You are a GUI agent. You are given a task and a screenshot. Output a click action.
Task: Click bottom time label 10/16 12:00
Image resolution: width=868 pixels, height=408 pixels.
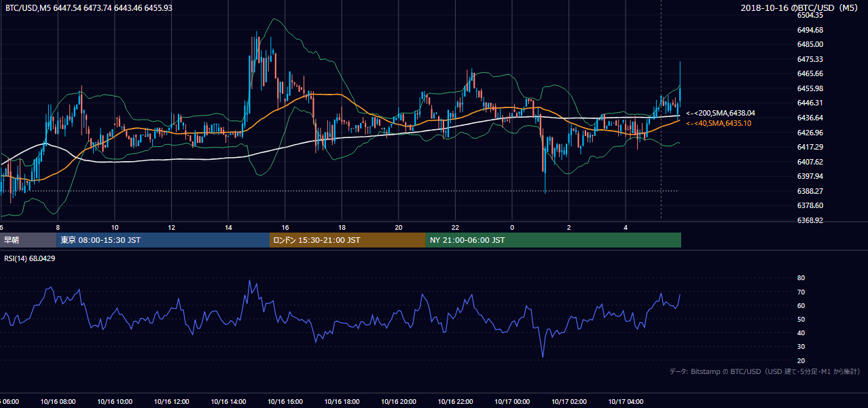[x=171, y=402]
